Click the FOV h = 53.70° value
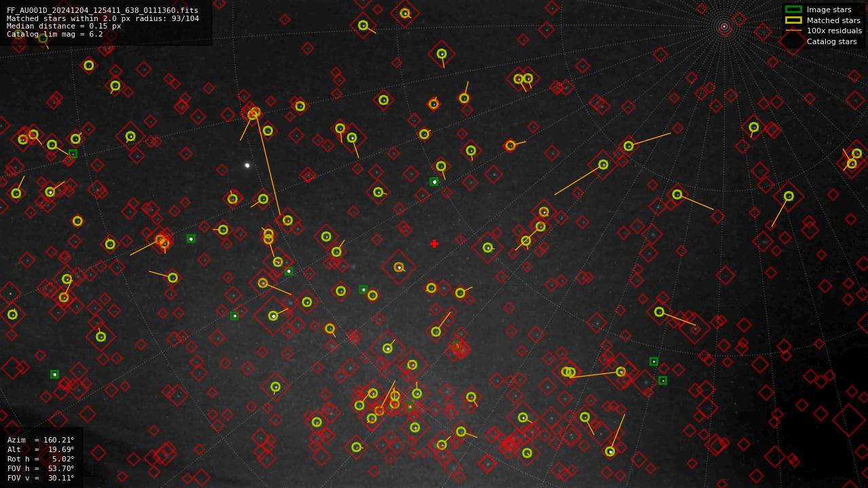This screenshot has width=868, height=488. tap(41, 468)
